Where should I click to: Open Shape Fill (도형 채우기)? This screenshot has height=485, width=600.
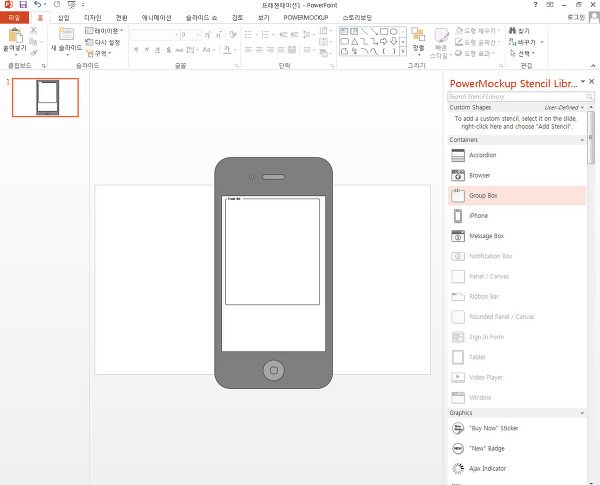(x=478, y=31)
